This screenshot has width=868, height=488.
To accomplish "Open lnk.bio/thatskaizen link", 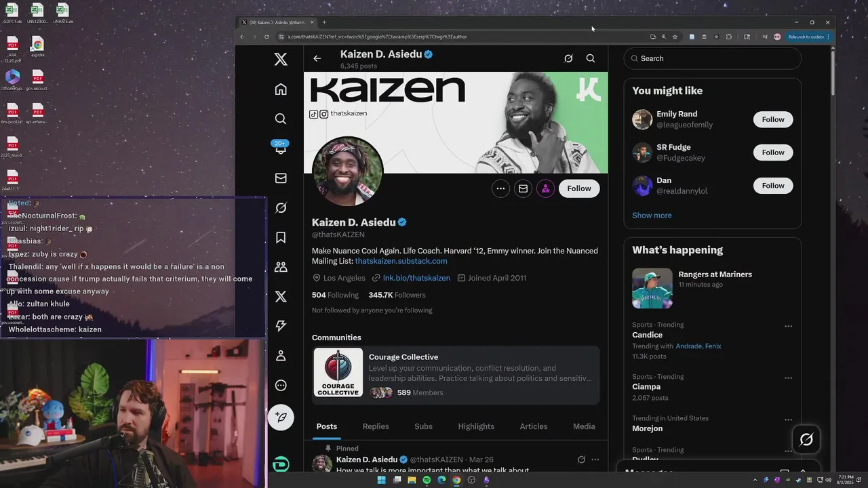I will tap(416, 278).
